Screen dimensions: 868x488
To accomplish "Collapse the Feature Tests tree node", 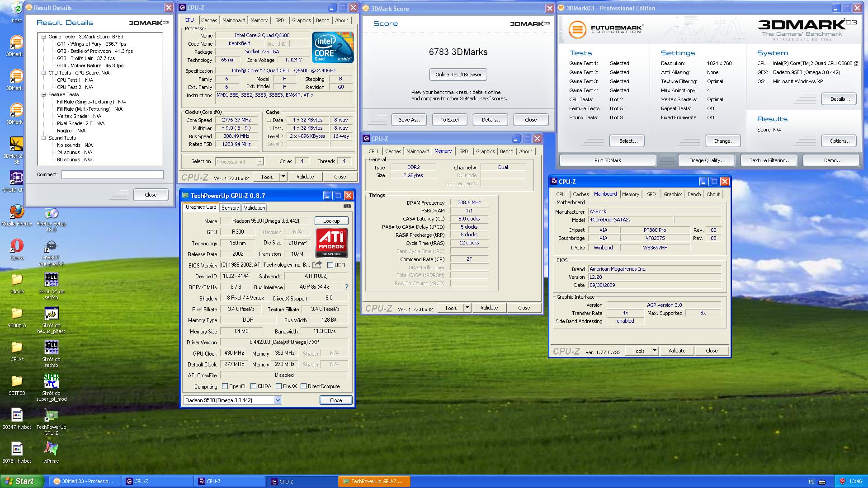I will pos(44,94).
